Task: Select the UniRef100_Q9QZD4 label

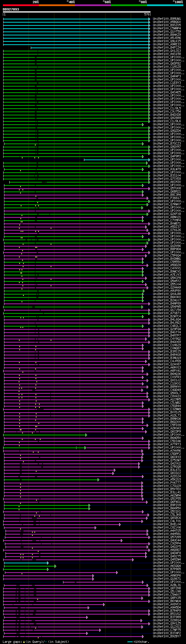Action: coord(167,131)
